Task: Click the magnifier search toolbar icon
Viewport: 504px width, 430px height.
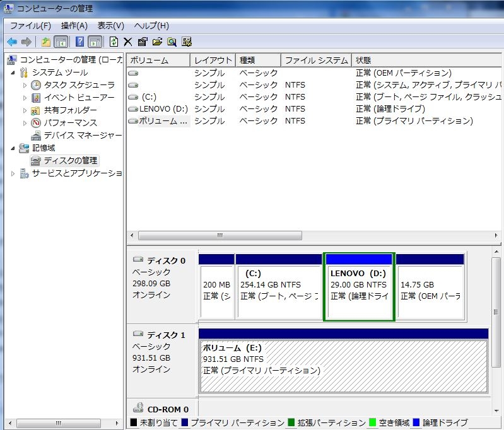Action: [172, 42]
